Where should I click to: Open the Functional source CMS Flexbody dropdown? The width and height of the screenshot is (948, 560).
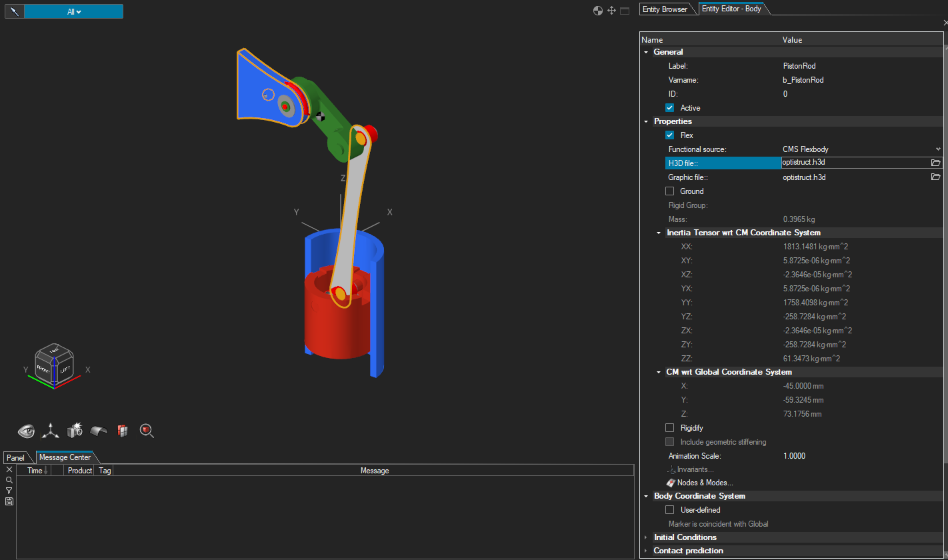tap(862, 149)
